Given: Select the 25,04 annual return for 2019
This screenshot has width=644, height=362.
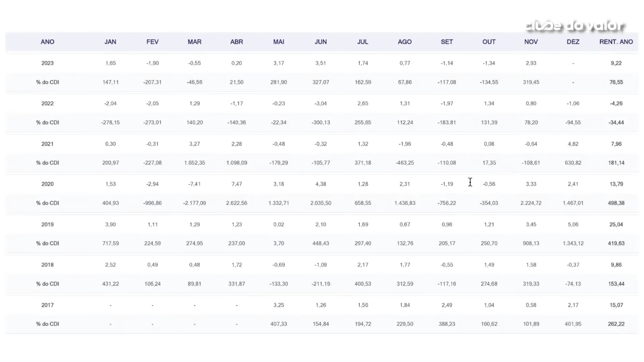Looking at the screenshot, I should [616, 224].
